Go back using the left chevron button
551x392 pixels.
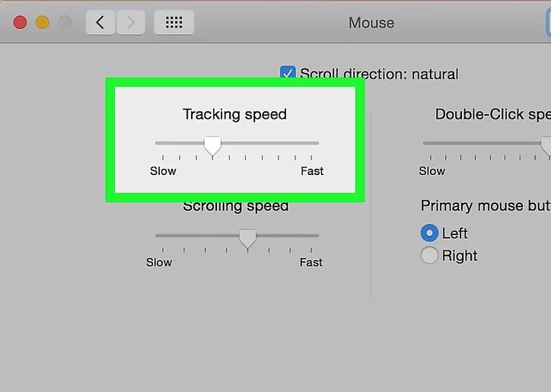tap(100, 23)
